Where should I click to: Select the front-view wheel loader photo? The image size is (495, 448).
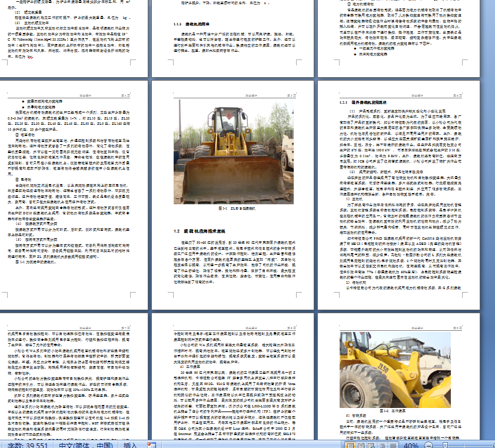point(234,152)
